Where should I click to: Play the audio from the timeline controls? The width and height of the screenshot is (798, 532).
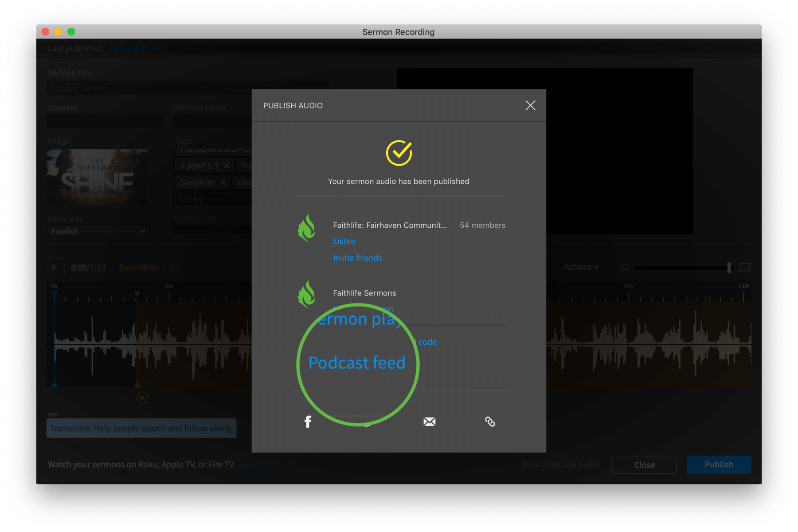click(x=55, y=267)
